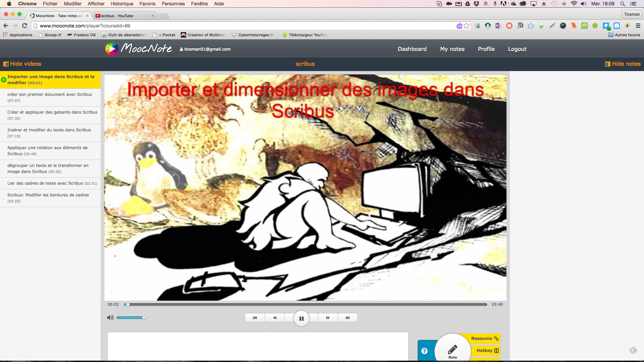Viewport: 644px width, 362px height.
Task: Open the help question mark button
Action: tap(424, 351)
